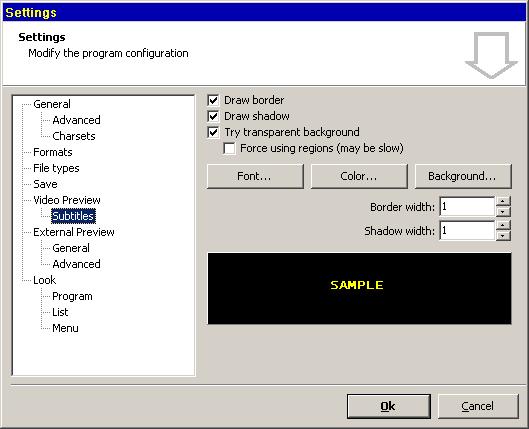Select the Formats settings page
The width and height of the screenshot is (529, 429).
pos(53,152)
